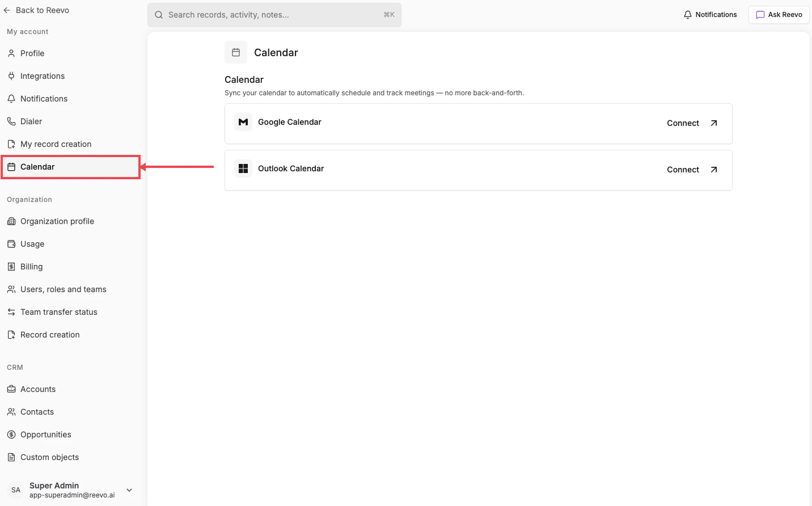Go Back to Reevo
Screen dimensions: 812x506
click(x=36, y=10)
